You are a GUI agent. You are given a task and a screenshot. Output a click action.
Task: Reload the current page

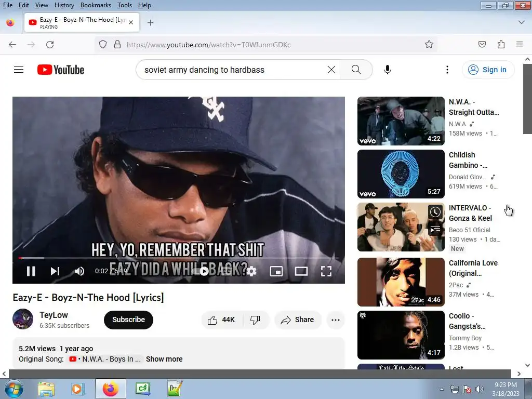point(50,45)
